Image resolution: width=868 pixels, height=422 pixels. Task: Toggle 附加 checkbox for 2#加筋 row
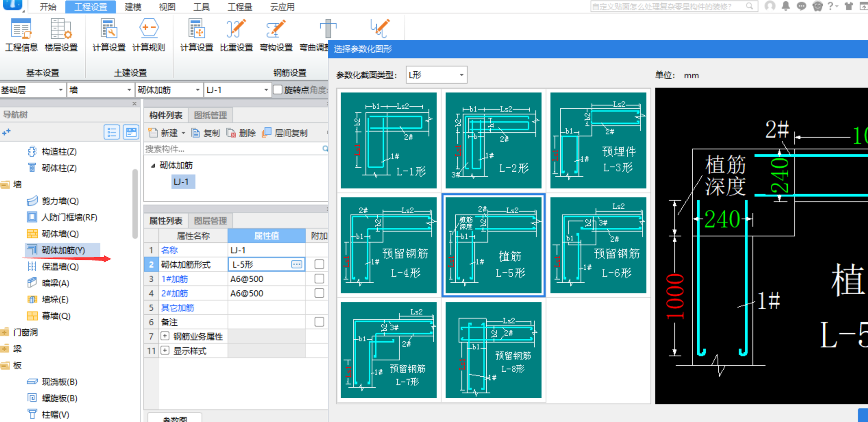319,293
